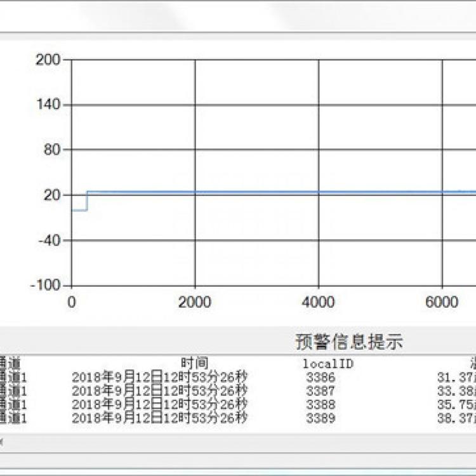
Task: Click the blue data line near x=4000
Action: tap(319, 192)
